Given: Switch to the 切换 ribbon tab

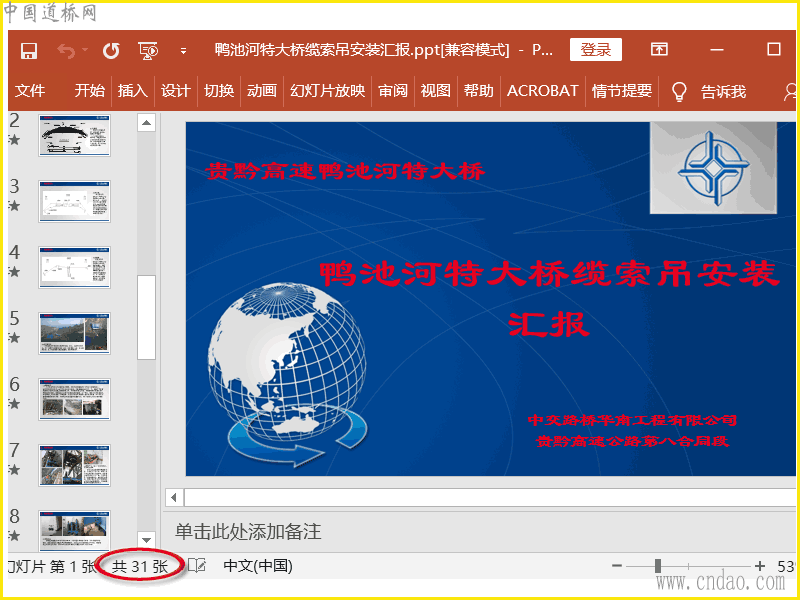Looking at the screenshot, I should pyautogui.click(x=219, y=91).
